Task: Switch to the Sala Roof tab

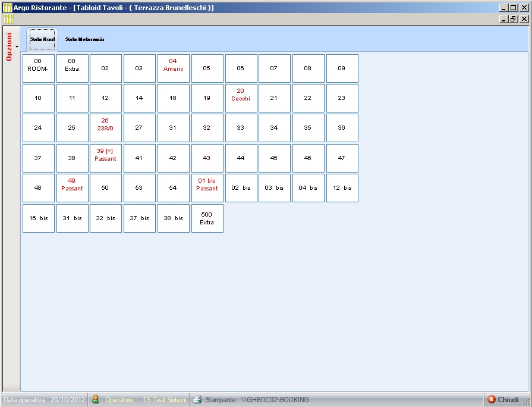Action: (x=42, y=39)
